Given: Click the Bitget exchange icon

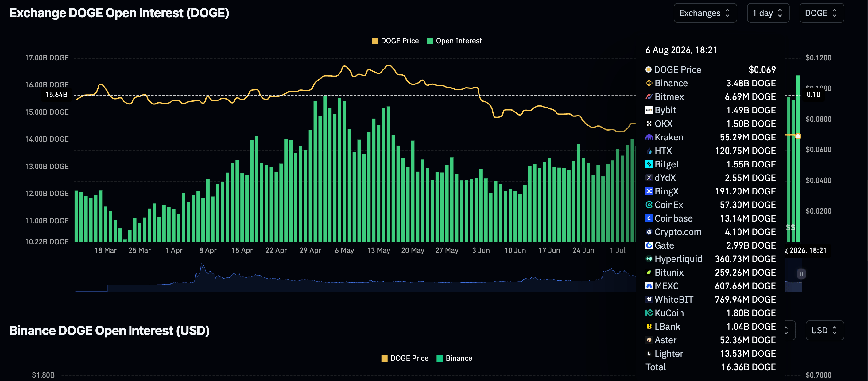Looking at the screenshot, I should pyautogui.click(x=649, y=164).
